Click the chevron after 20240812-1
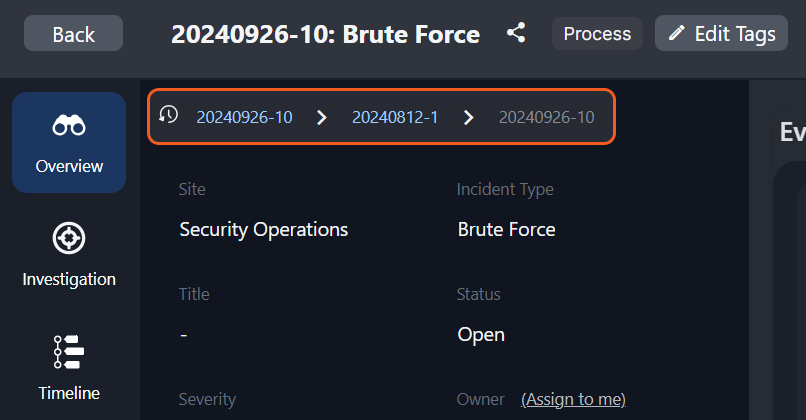The height and width of the screenshot is (420, 806). click(x=468, y=117)
